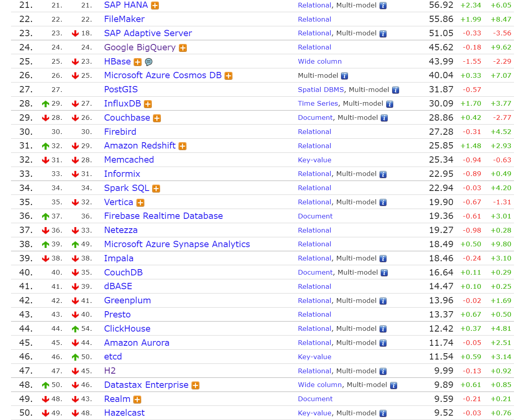Click the orange plus icon after Datastax Enterprise
The height and width of the screenshot is (420, 525).
click(195, 385)
